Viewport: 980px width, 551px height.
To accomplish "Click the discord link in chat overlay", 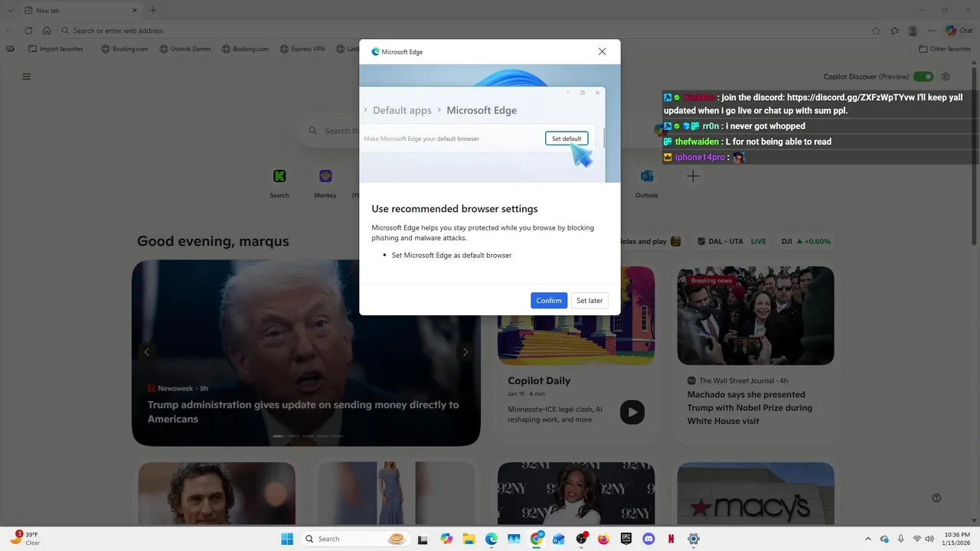I will [851, 98].
